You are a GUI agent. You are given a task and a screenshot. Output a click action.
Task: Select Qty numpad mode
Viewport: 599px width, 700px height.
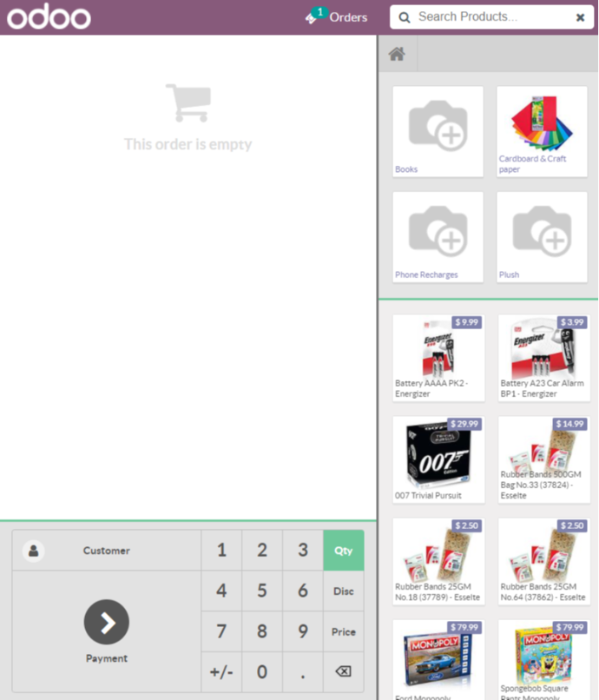(343, 550)
